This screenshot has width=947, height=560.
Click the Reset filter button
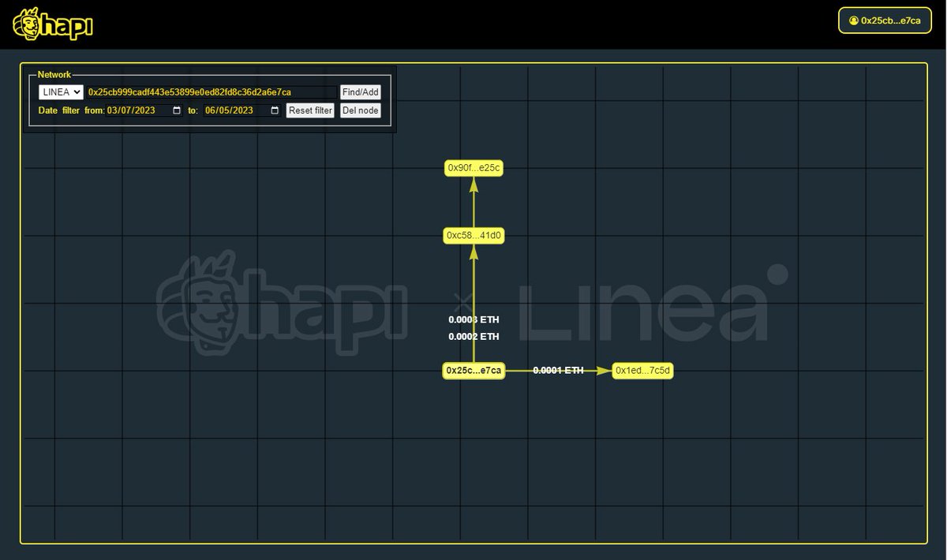[310, 110]
